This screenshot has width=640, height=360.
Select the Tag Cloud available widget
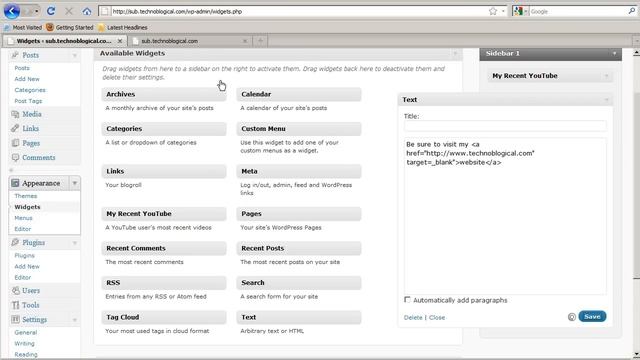pos(164,317)
